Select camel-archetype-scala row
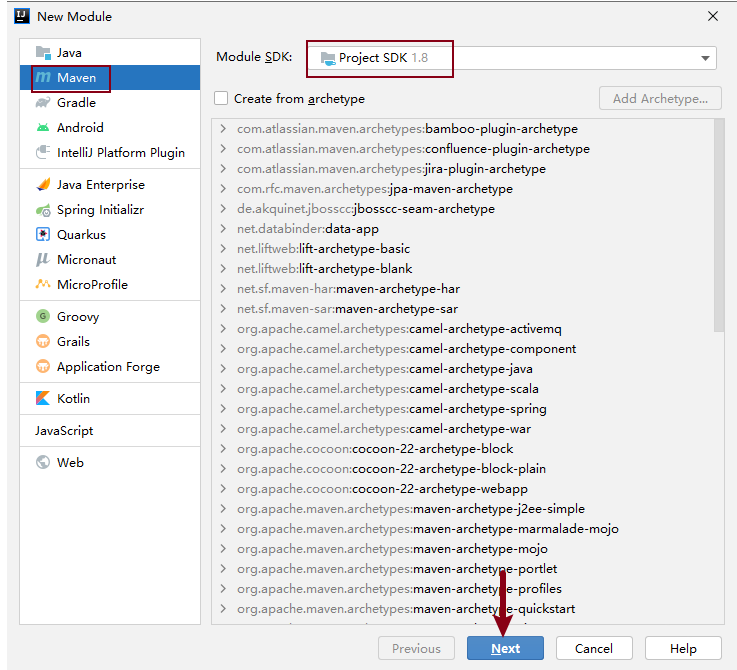The height and width of the screenshot is (670, 737). [463, 388]
